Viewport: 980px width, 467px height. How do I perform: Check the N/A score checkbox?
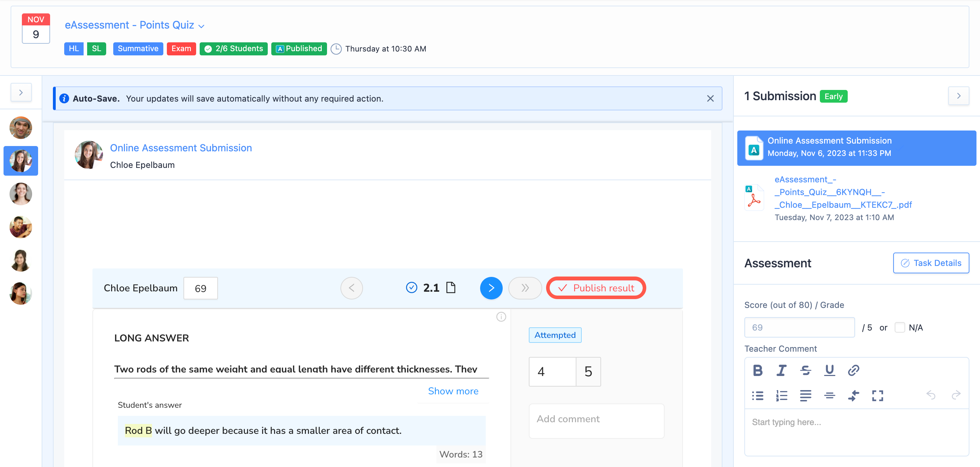click(899, 327)
